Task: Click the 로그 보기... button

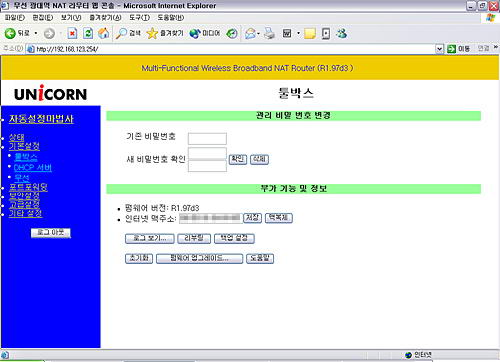Action: coord(150,239)
